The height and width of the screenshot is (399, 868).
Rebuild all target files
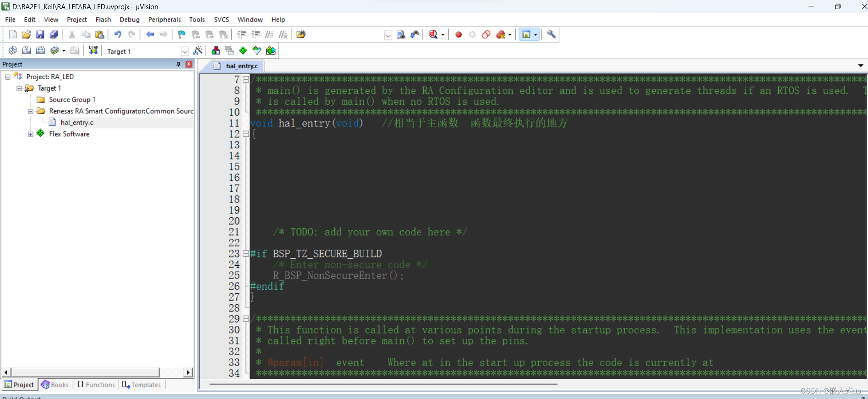coord(40,50)
